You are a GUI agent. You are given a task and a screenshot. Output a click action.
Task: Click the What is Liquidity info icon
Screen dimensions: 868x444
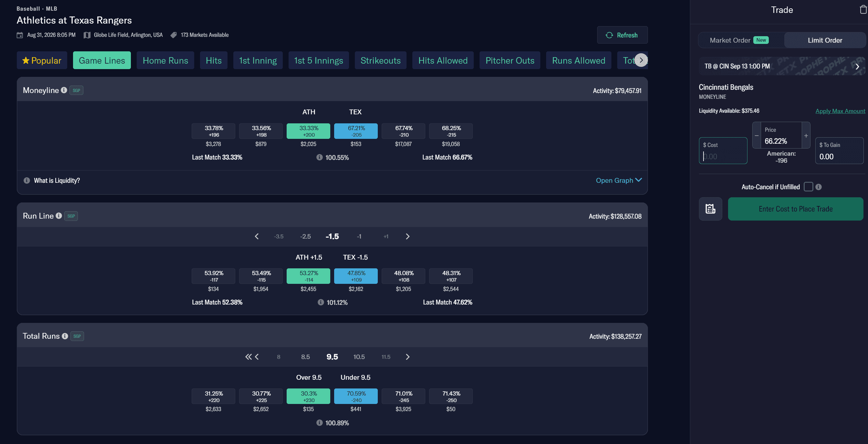click(27, 181)
